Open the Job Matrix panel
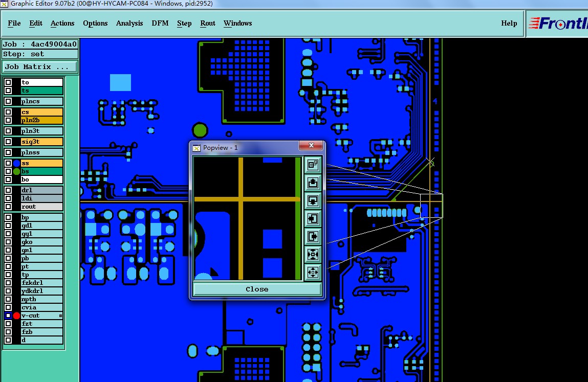This screenshot has width=588, height=382. click(x=40, y=66)
